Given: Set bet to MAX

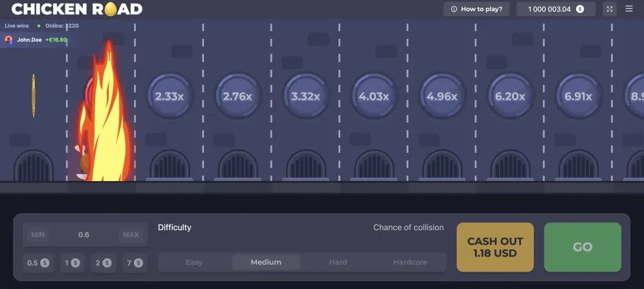Looking at the screenshot, I should click(131, 235).
